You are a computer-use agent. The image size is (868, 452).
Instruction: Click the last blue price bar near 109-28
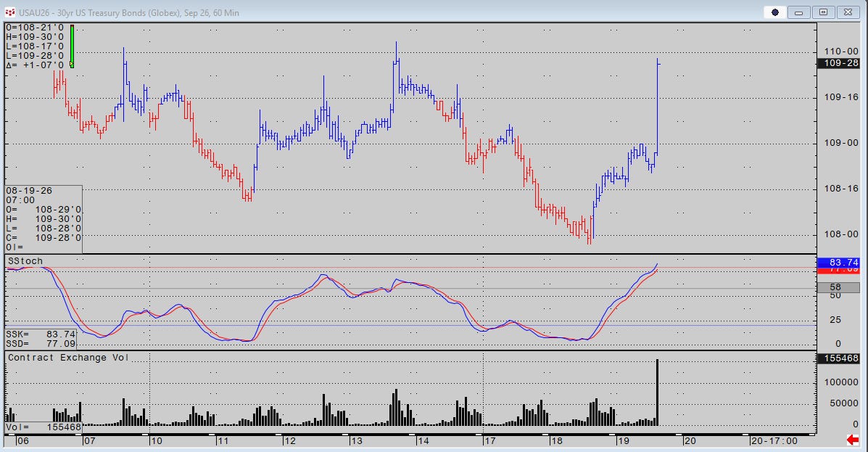(658, 105)
